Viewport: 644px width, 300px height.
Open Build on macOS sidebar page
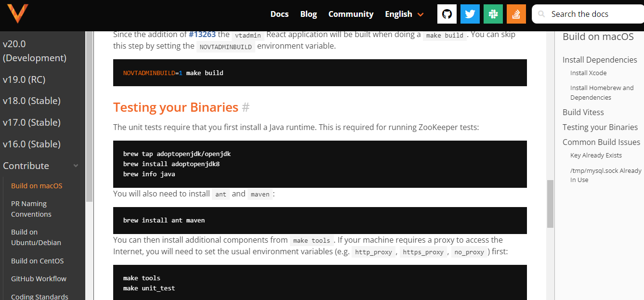[37, 186]
